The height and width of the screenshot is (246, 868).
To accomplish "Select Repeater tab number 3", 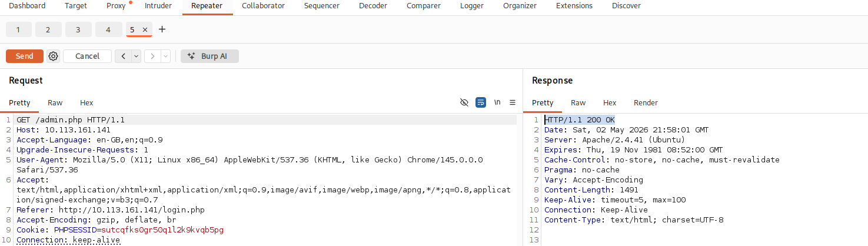I will pos(78,29).
